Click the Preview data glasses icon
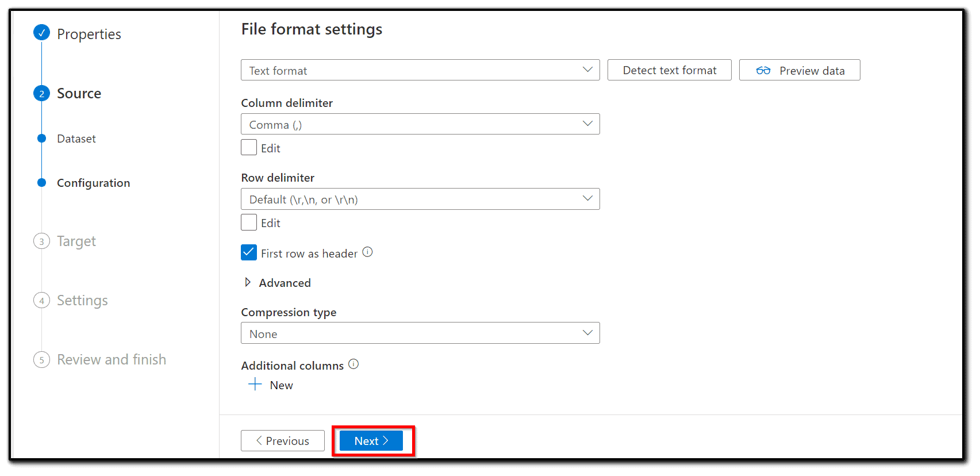 click(764, 70)
